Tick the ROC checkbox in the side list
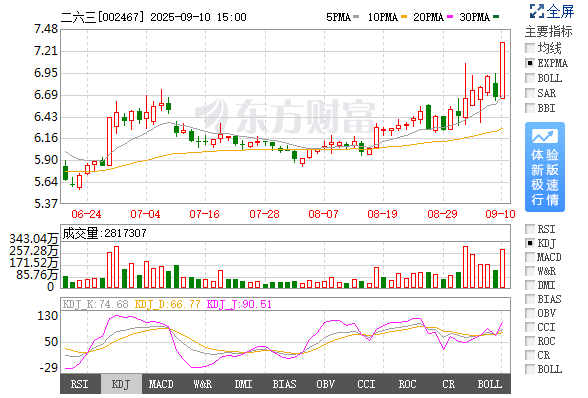Viewport: 588px width, 398px height. click(x=530, y=341)
